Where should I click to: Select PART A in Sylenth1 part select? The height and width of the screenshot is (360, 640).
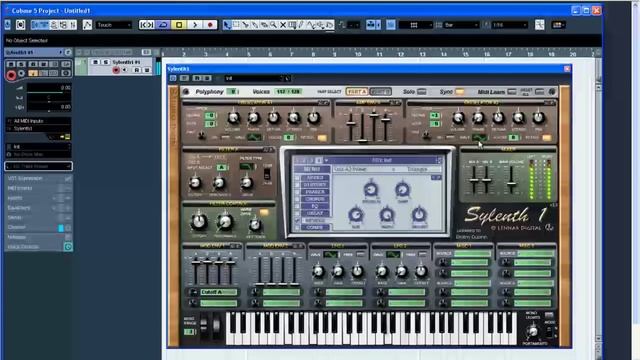[x=357, y=92]
